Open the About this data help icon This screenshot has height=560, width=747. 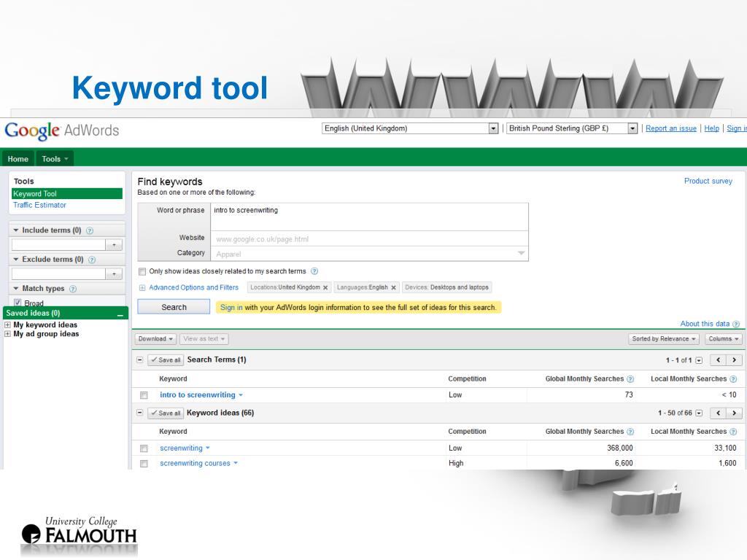(736, 324)
